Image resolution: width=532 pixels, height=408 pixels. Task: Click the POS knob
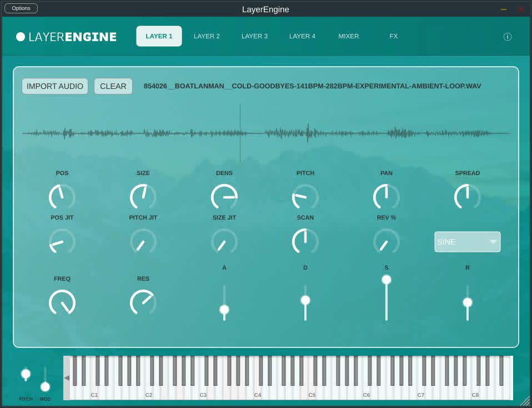(62, 197)
